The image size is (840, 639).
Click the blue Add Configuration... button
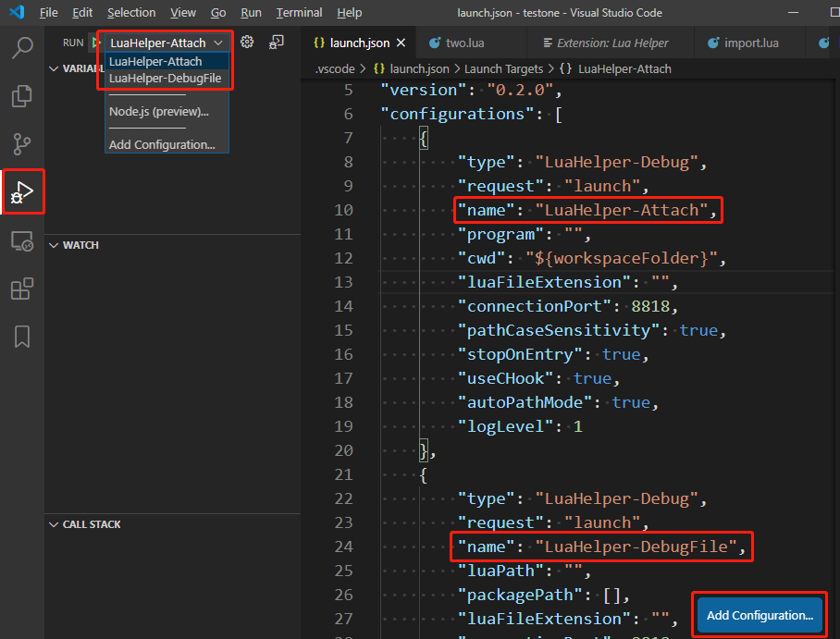tap(760, 616)
